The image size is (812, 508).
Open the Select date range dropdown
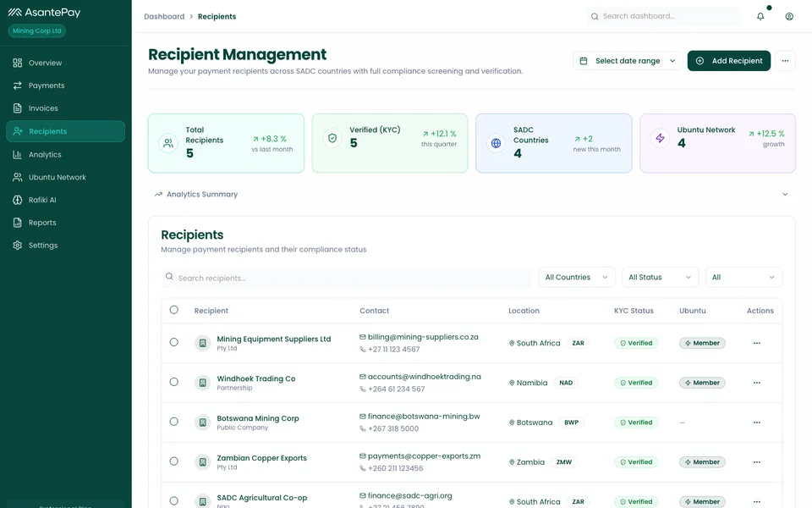pyautogui.click(x=628, y=61)
